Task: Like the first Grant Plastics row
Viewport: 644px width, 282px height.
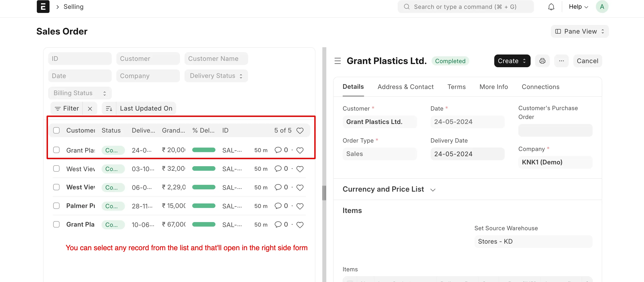Action: (x=300, y=150)
